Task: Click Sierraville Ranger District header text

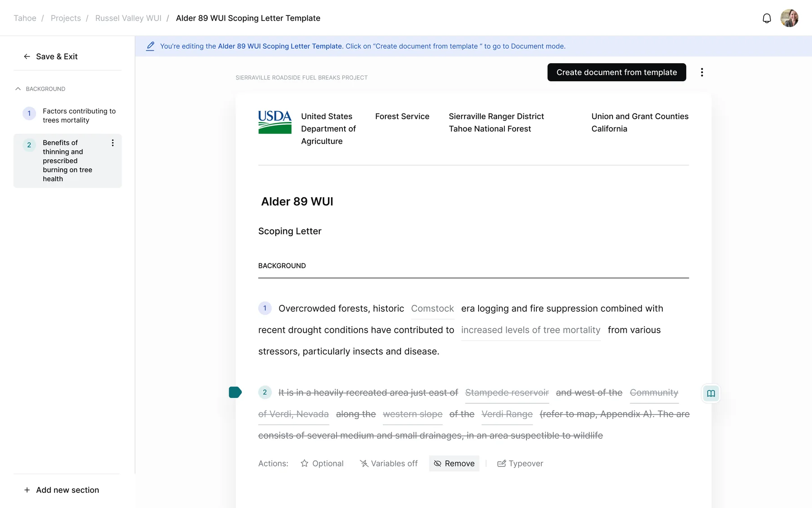Action: tap(496, 117)
